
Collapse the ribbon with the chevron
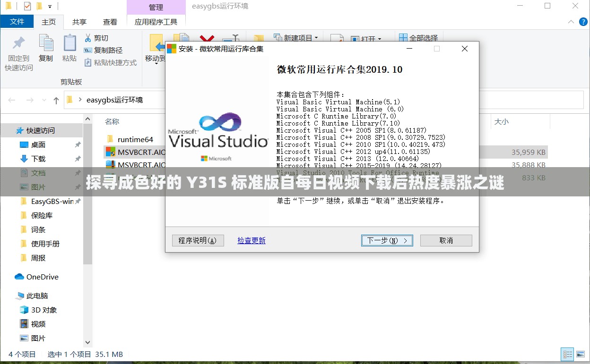[572, 22]
